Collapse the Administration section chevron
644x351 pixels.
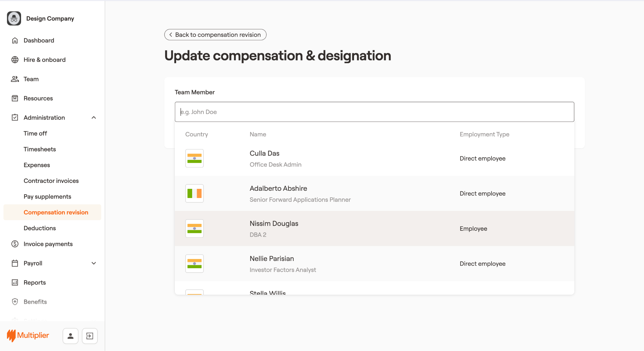(94, 117)
